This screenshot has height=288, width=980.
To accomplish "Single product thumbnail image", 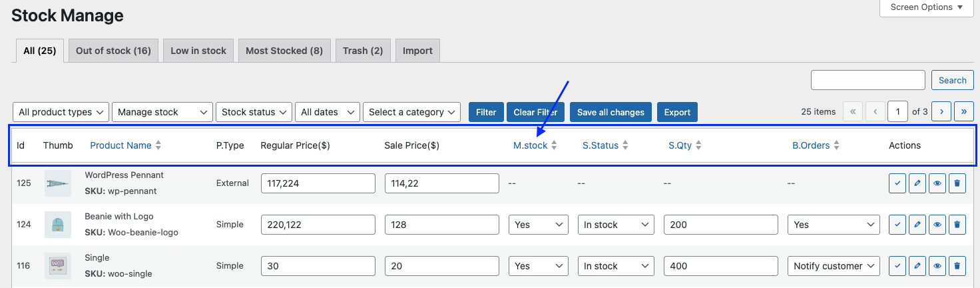I will (x=58, y=266).
